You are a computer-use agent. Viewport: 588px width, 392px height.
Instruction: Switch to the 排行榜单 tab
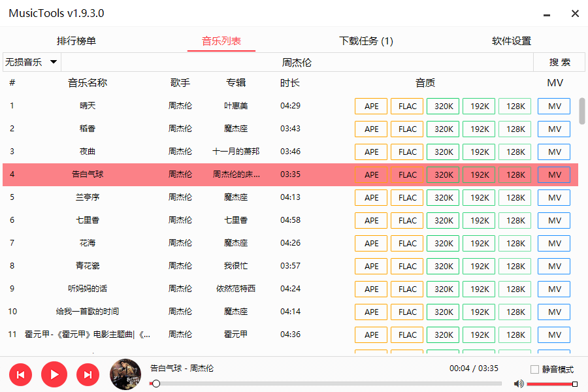pos(76,41)
